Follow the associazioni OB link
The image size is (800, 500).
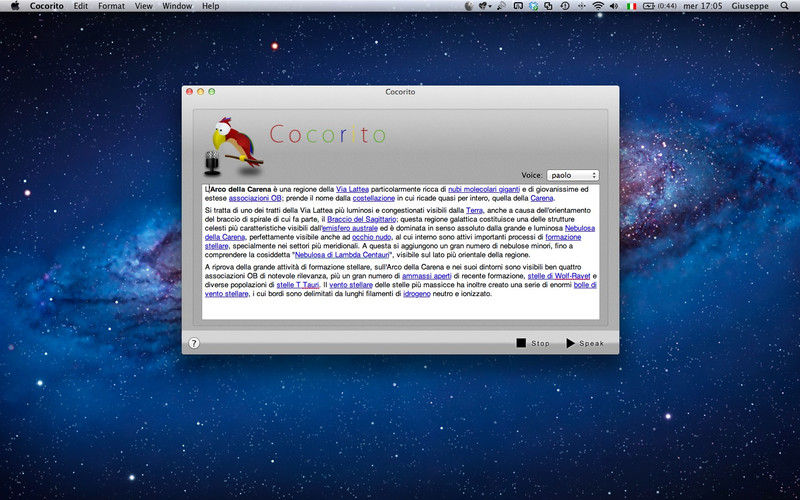(255, 198)
